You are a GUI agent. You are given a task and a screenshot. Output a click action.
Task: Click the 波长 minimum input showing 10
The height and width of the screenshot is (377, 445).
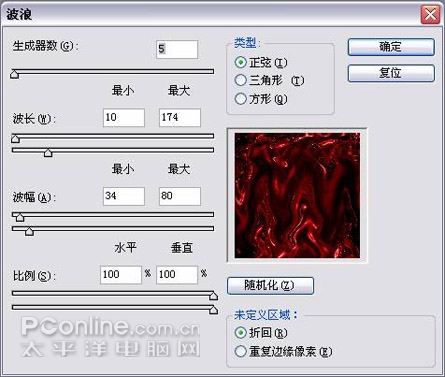click(124, 117)
